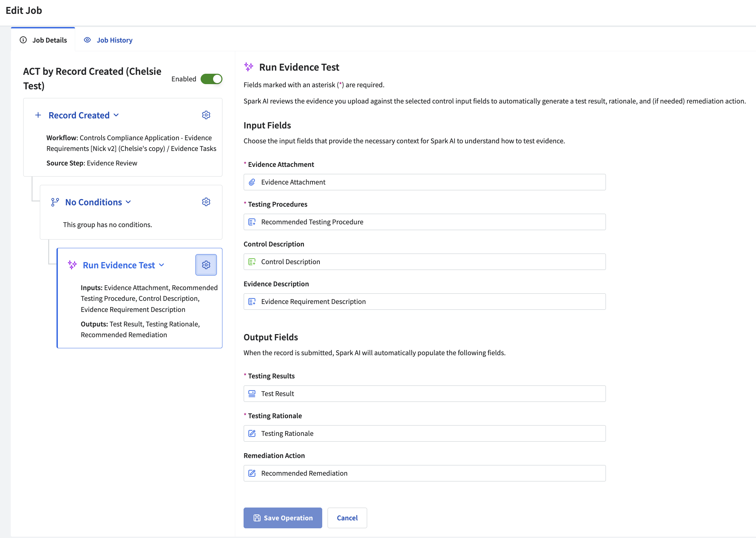
Task: Click the Cancel button
Action: coord(347,518)
